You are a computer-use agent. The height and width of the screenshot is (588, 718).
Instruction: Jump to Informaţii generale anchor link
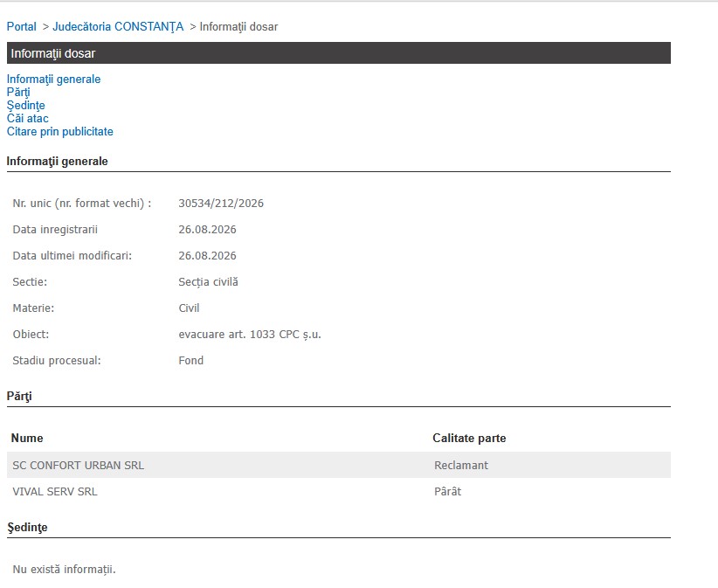[x=53, y=80]
